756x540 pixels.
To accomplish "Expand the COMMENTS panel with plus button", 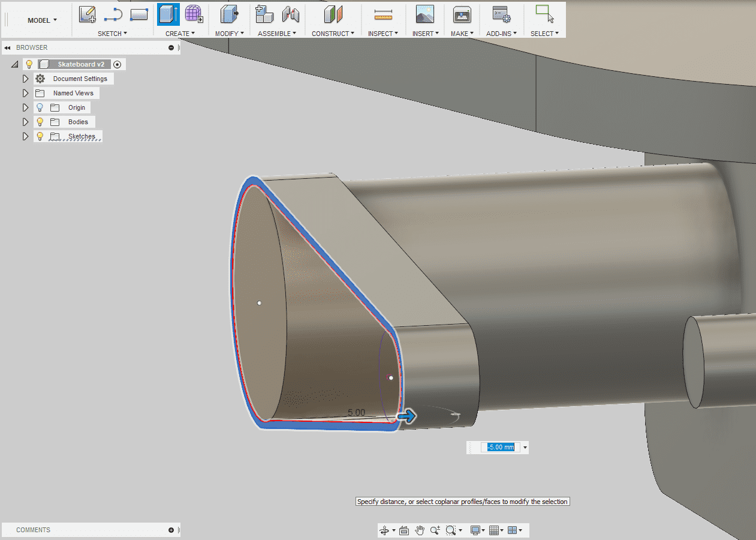I will point(171,530).
